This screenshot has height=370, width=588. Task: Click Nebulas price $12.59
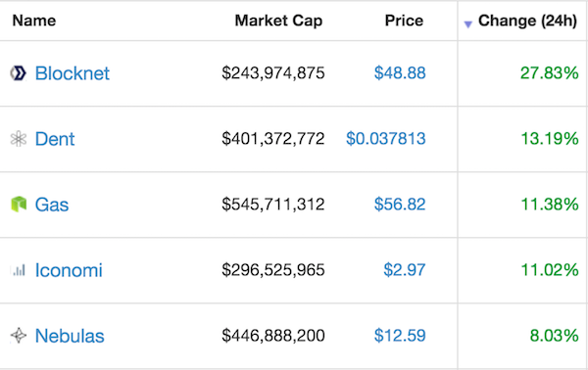(400, 336)
